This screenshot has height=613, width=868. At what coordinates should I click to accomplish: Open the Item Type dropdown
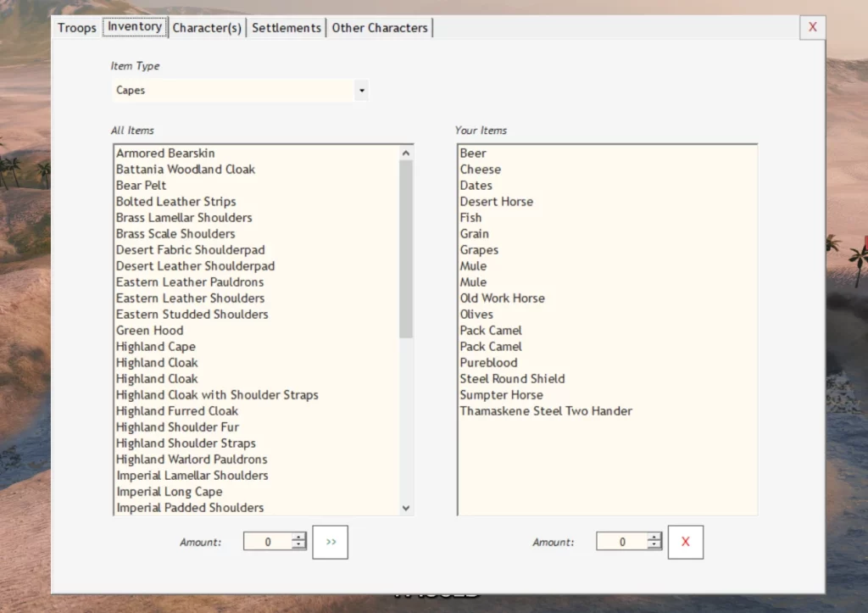[361, 90]
